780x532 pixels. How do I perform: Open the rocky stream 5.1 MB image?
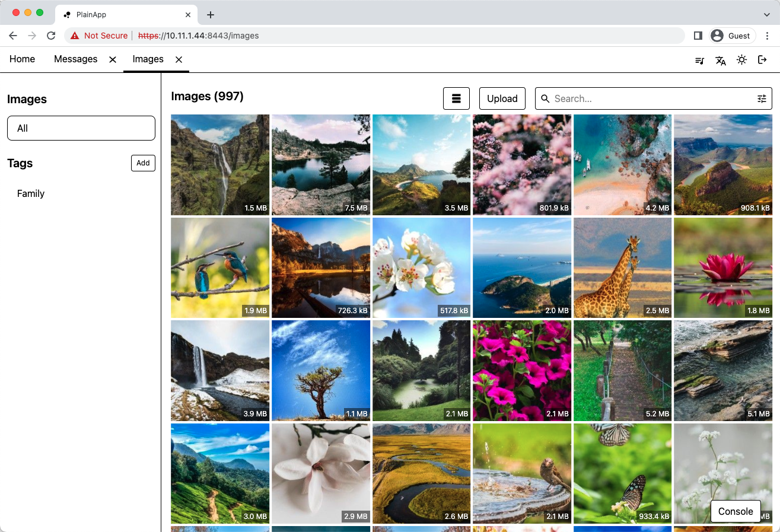pos(723,371)
